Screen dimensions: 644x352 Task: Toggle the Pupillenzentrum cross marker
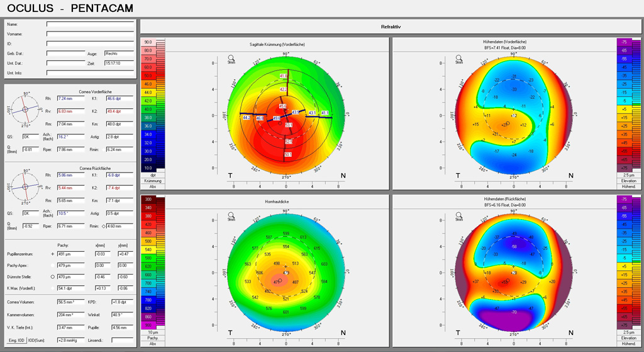click(x=52, y=253)
